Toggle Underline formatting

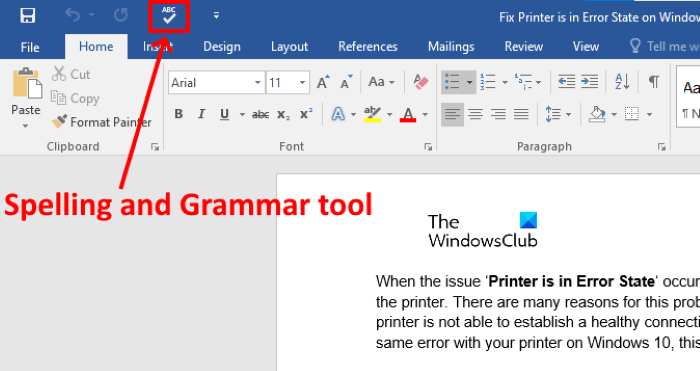225,114
